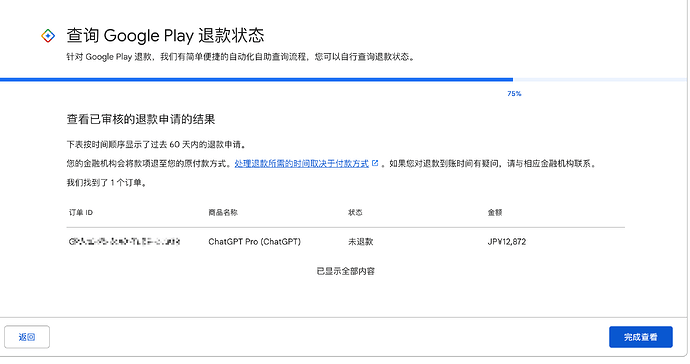Select the 75% progress label
Viewport: 690px width, 364px height.
pos(514,94)
